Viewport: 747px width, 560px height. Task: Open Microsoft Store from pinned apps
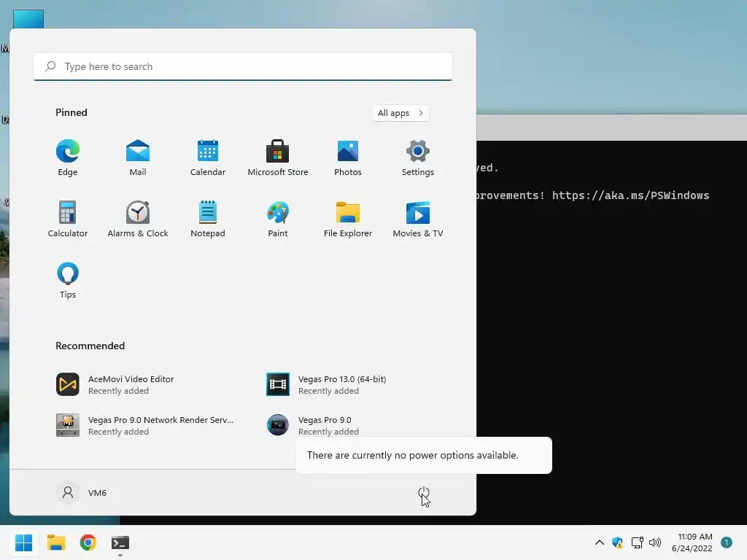(x=278, y=158)
